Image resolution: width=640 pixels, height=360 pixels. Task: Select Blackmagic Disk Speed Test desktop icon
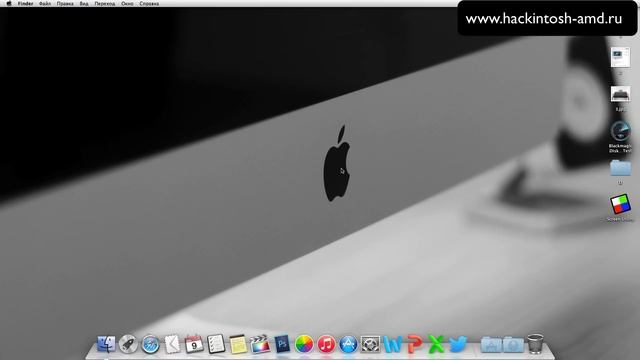[x=620, y=131]
